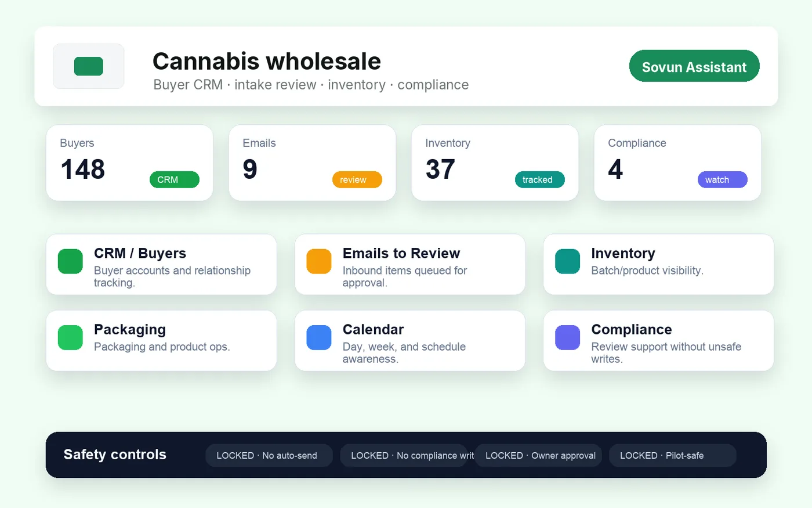Click the 'Packaging and product ops.' description
The width and height of the screenshot is (812, 508).
pyautogui.click(x=162, y=347)
